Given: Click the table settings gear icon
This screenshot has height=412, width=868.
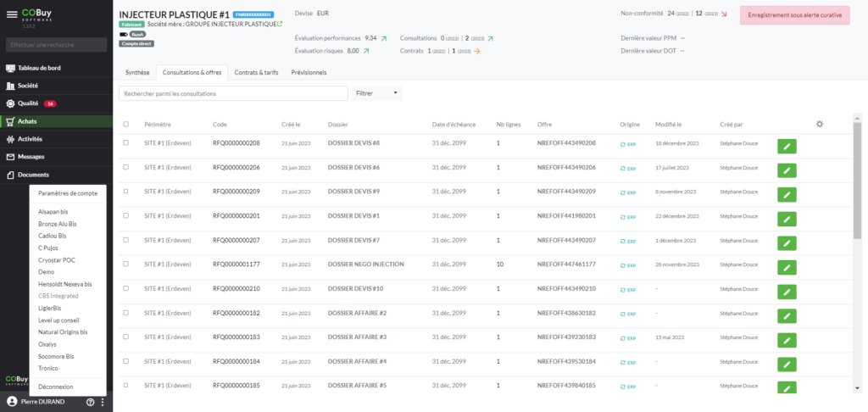Looking at the screenshot, I should pos(820,124).
